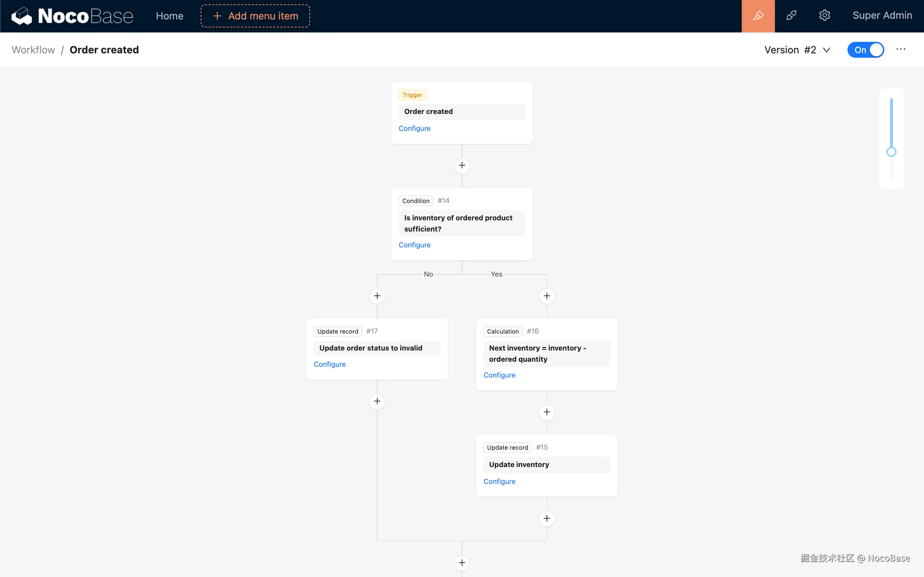Click the plus icon below the Calculation node
The image size is (924, 577).
click(x=547, y=412)
